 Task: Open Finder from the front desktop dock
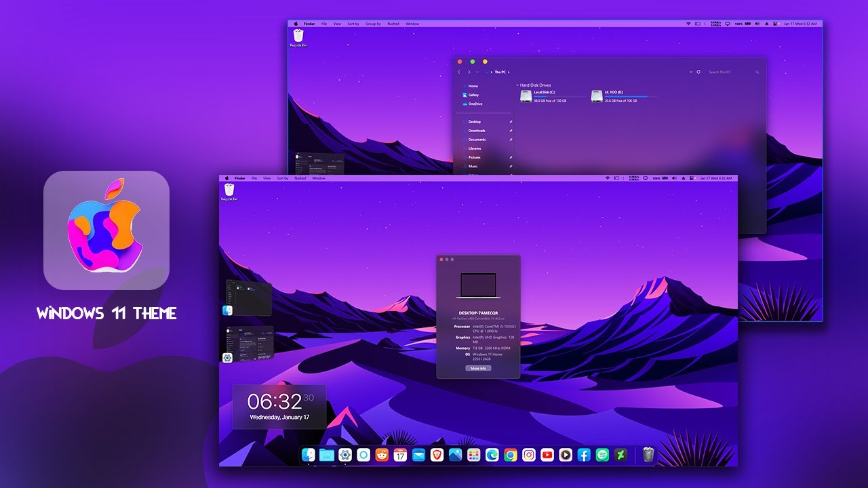pyautogui.click(x=309, y=455)
